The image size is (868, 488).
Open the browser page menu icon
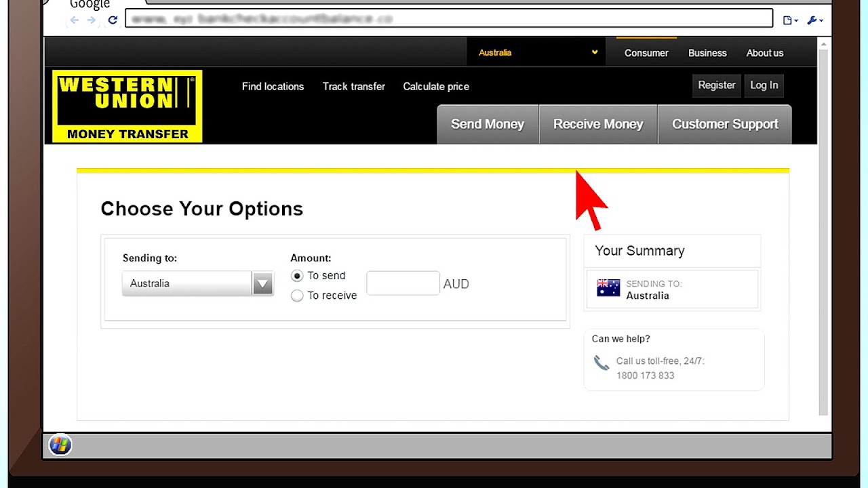790,20
